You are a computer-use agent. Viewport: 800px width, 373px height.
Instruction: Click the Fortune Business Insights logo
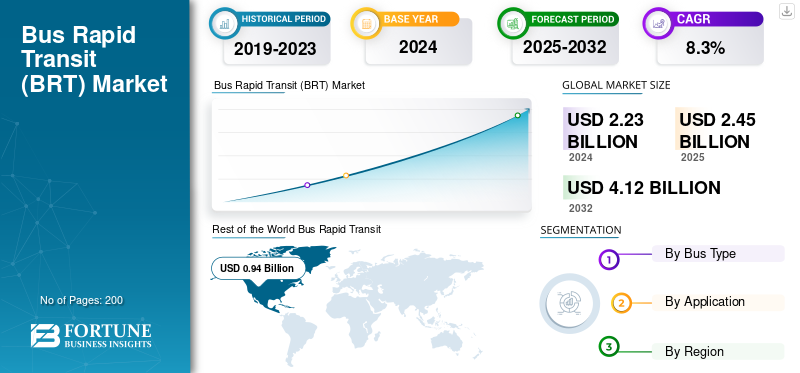(91, 335)
